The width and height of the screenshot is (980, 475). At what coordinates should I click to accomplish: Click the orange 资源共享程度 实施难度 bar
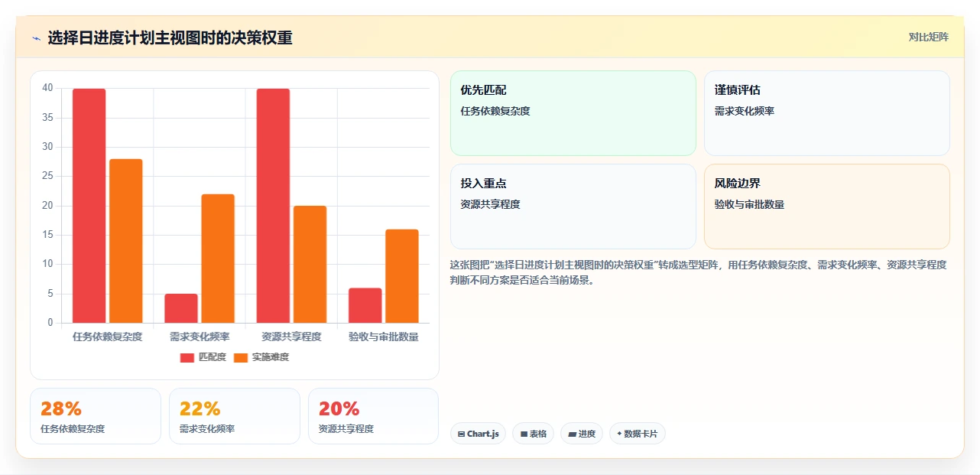(310, 265)
